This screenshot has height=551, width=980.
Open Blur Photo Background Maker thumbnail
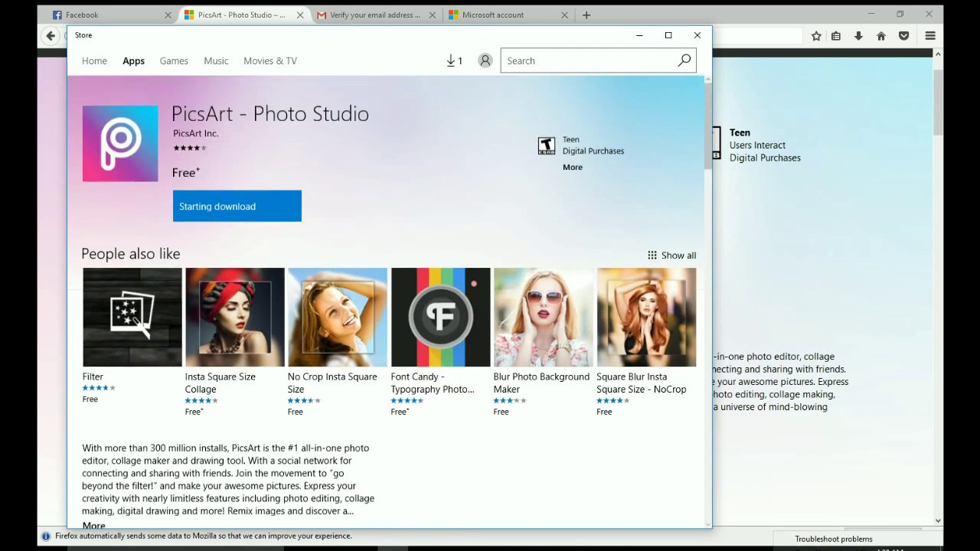coord(544,317)
